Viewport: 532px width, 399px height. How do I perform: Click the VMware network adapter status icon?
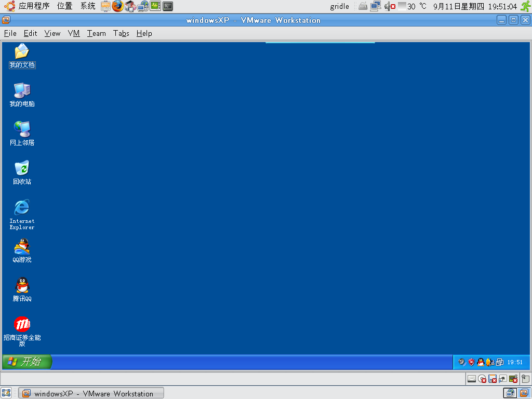pos(503,379)
